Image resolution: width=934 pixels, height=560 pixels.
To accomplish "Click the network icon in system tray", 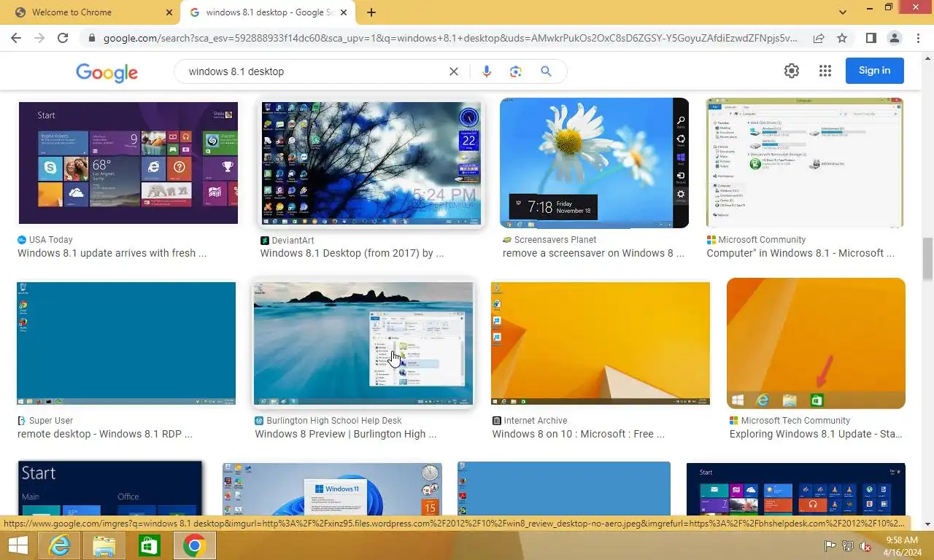I will [x=848, y=546].
